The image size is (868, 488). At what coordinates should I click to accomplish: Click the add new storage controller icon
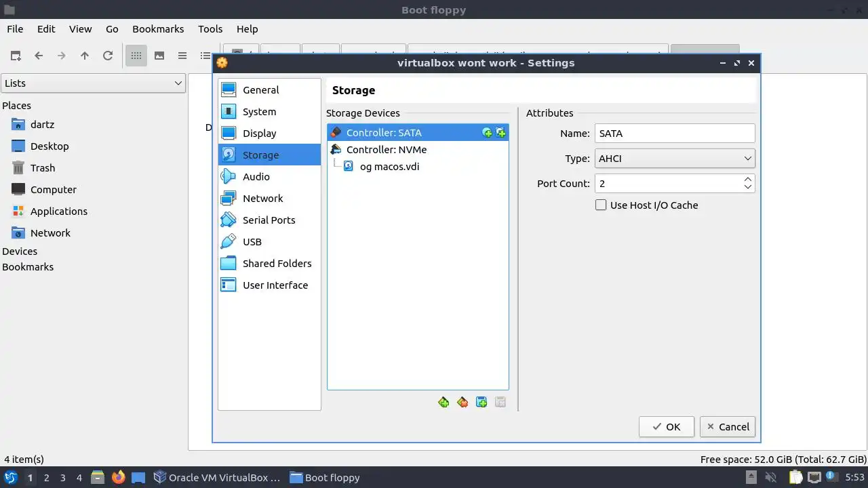[x=443, y=403]
